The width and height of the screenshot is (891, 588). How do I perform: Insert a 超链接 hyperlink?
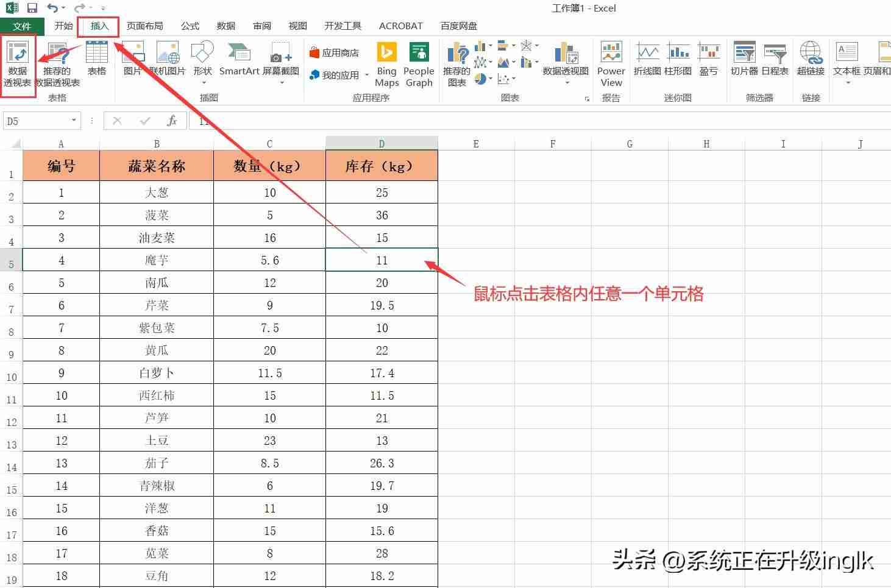tap(811, 58)
